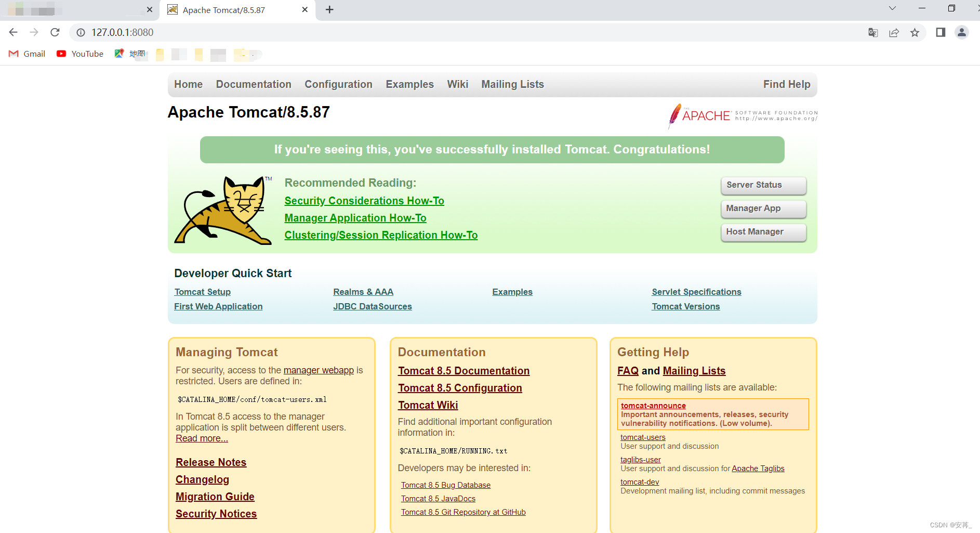The height and width of the screenshot is (533, 980).
Task: Open the Changelog link
Action: (x=202, y=479)
